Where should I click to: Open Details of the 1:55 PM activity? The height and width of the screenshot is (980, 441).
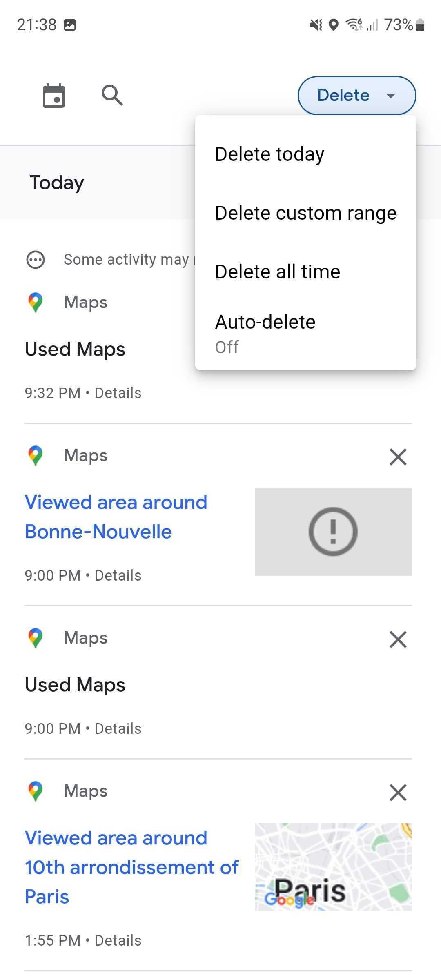(118, 941)
